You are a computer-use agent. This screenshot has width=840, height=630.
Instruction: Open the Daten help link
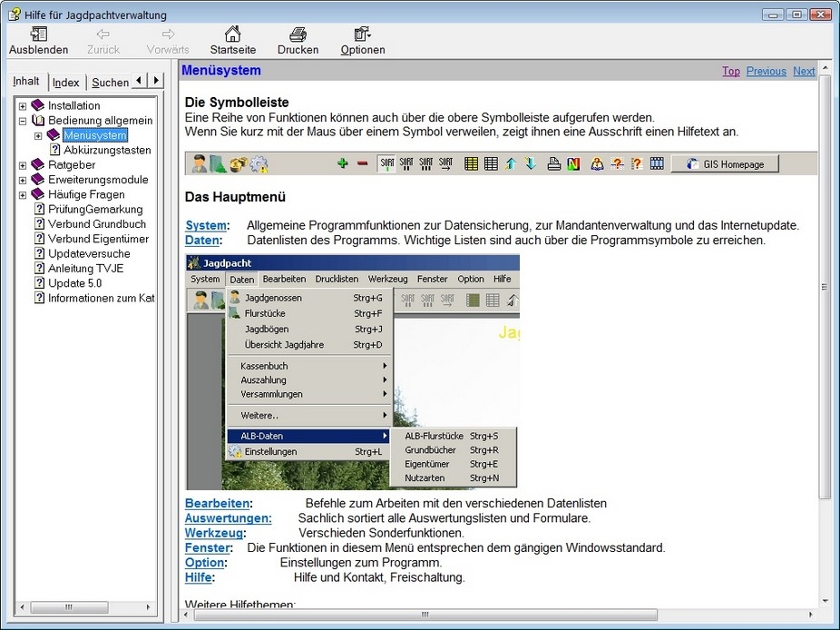click(x=202, y=241)
